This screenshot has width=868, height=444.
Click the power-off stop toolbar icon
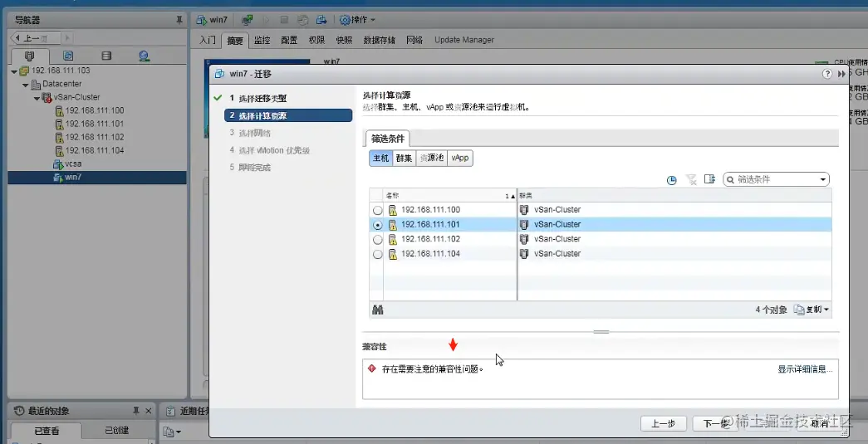coord(284,20)
